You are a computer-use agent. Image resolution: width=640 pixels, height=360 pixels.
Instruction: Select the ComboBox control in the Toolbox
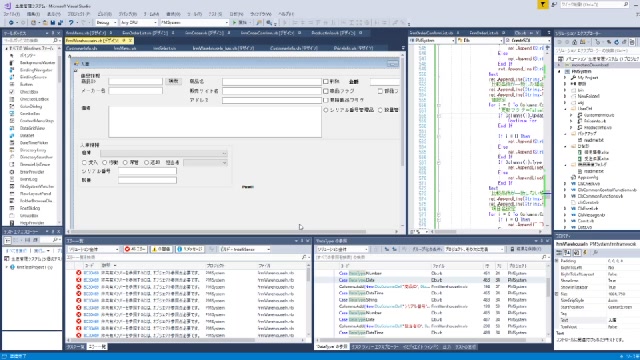click(30, 113)
